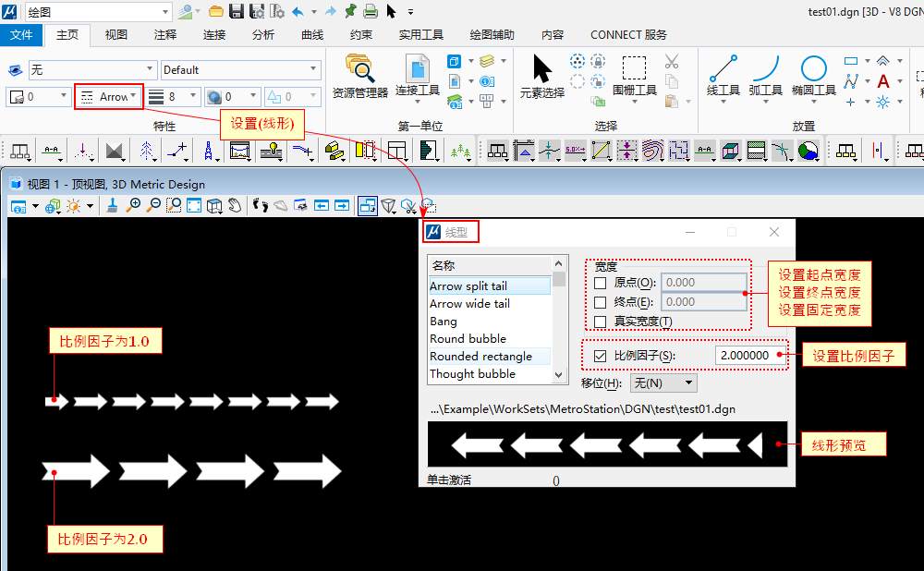
Task: Uncheck the Scale Factor (比例因子) checkbox
Action: 600,356
